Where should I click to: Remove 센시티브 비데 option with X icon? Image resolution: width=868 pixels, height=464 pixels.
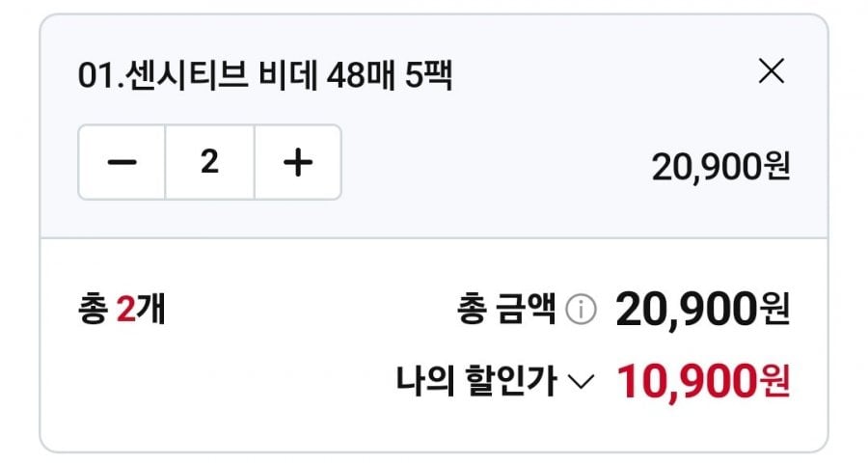[772, 71]
